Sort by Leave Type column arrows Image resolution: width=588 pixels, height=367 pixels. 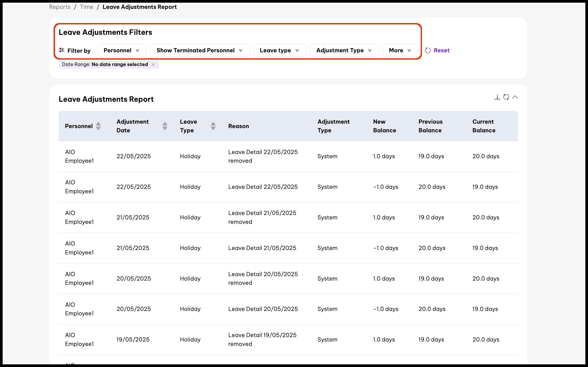(213, 126)
